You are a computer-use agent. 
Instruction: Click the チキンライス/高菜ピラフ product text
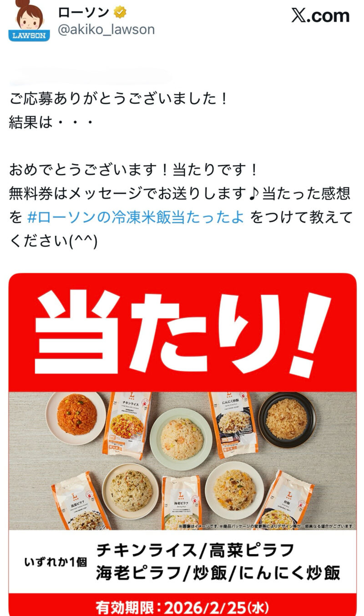196,551
